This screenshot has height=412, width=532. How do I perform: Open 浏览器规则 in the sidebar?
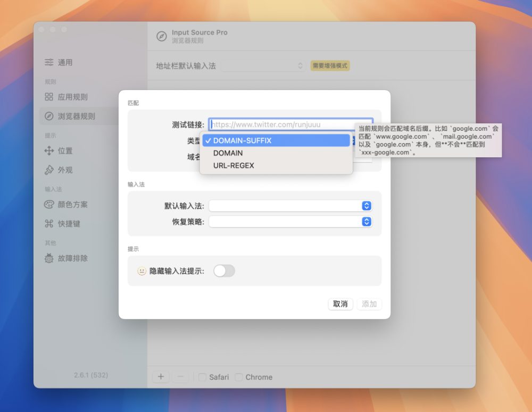tap(76, 116)
